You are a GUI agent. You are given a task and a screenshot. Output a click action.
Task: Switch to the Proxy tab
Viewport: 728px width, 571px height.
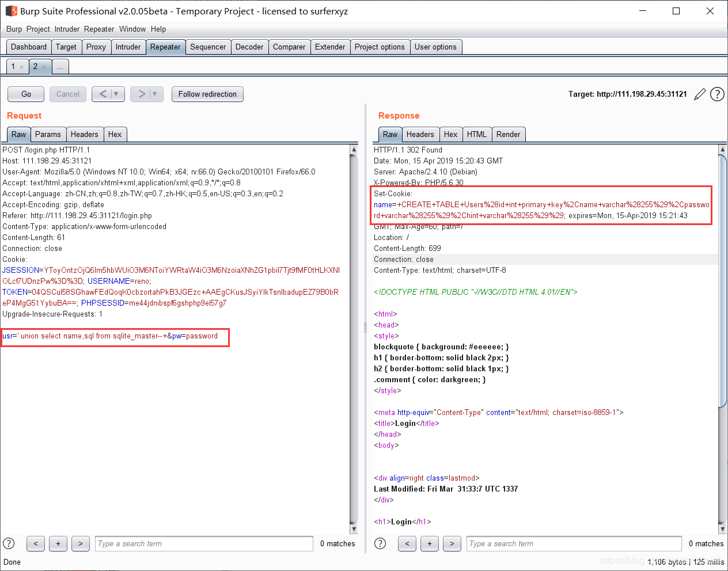coord(96,47)
